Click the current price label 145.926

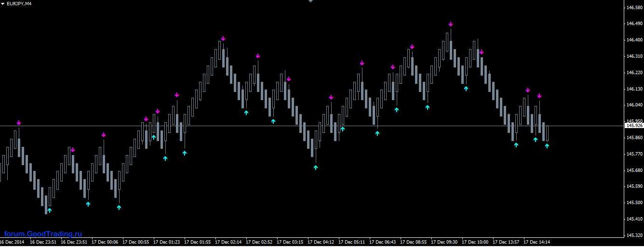point(633,126)
